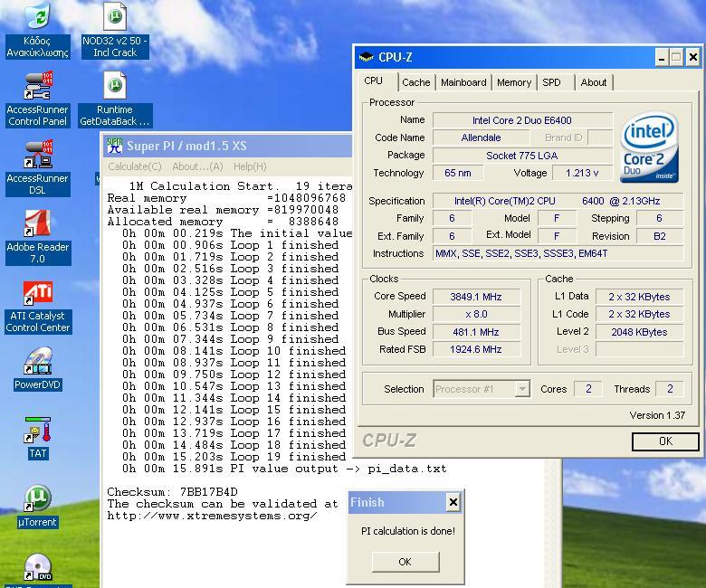Click OK in the Finish dialog
706x588 pixels.
tap(405, 562)
